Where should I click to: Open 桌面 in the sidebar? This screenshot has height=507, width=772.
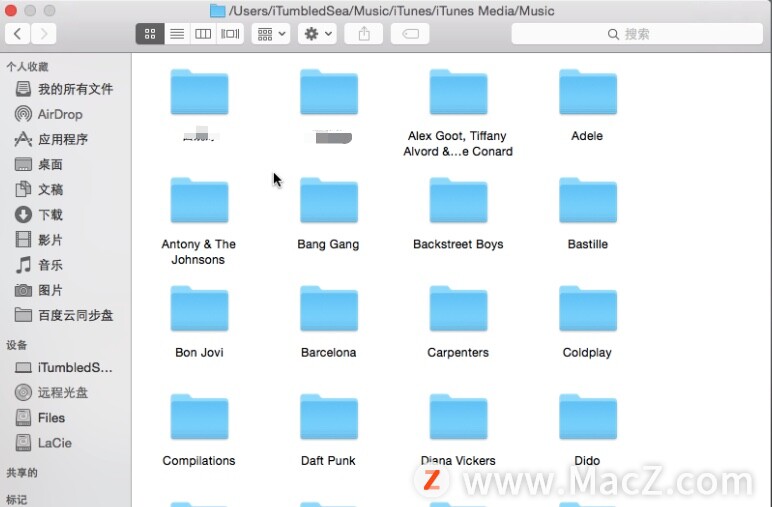(x=38, y=164)
